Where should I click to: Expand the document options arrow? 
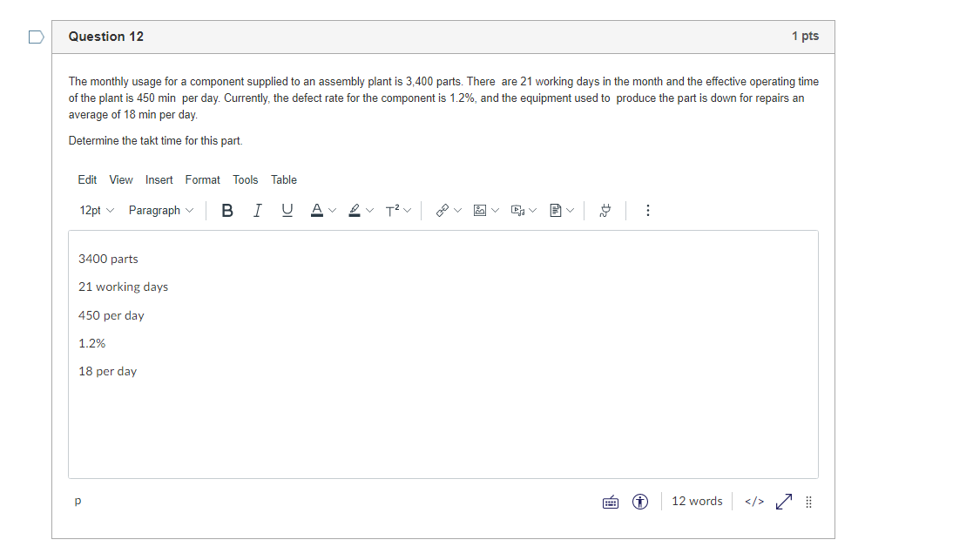[571, 210]
